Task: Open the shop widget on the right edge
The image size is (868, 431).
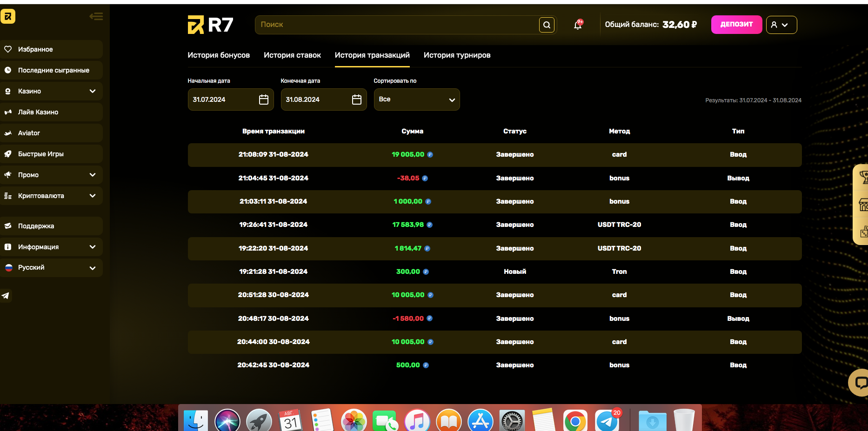Action: 863,205
